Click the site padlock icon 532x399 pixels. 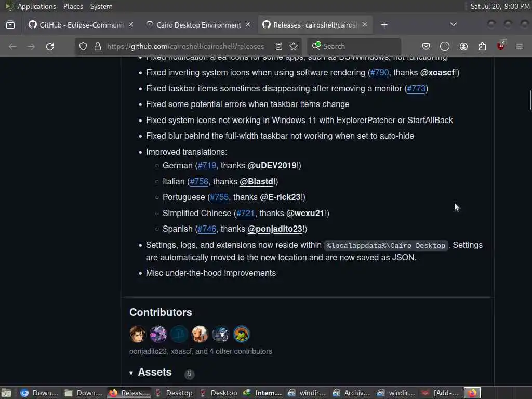pyautogui.click(x=98, y=46)
